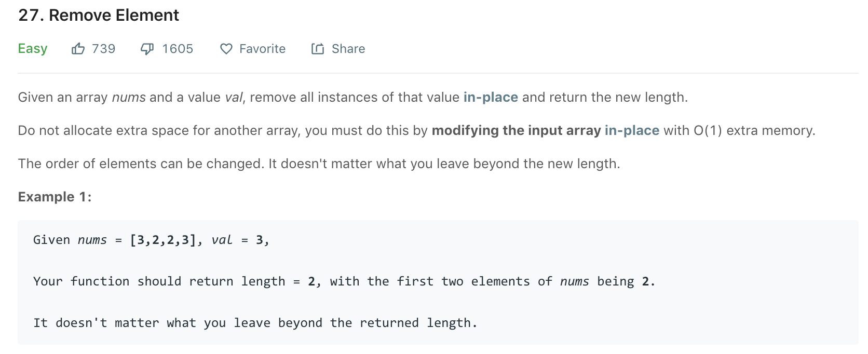
Task: Open the in-place link in first paragraph
Action: click(x=491, y=98)
